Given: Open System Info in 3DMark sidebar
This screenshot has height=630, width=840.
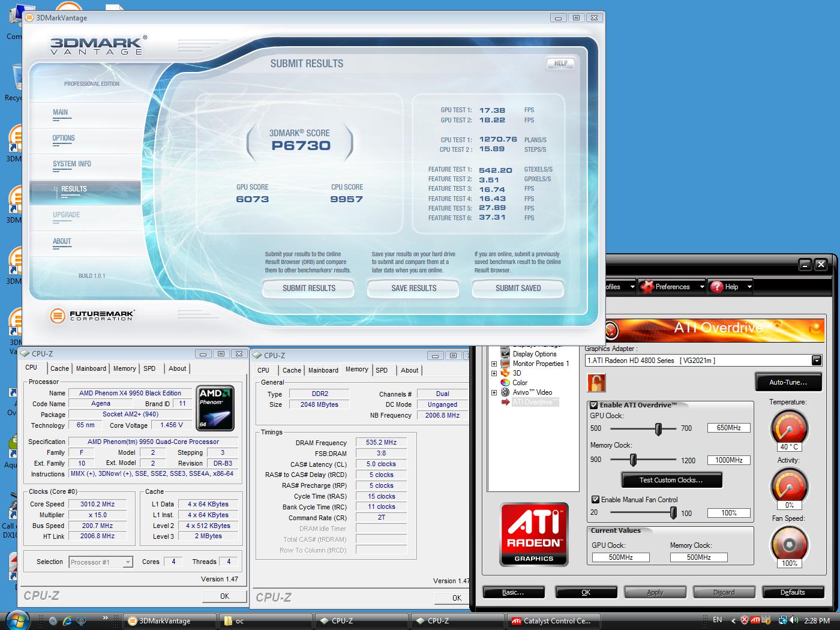Looking at the screenshot, I should 72,164.
